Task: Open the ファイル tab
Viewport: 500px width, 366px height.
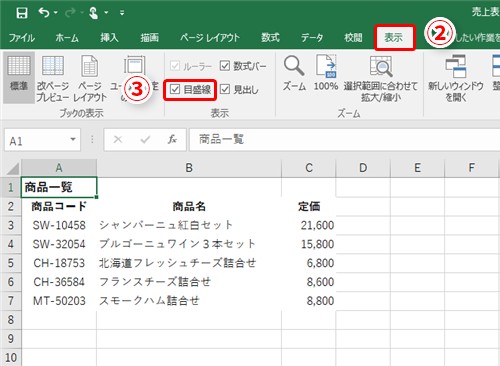Action: click(x=22, y=38)
